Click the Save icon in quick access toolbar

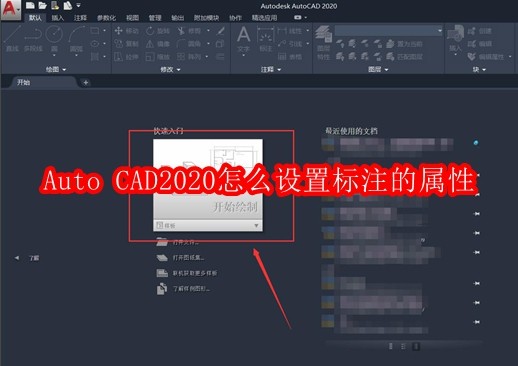pos(55,5)
